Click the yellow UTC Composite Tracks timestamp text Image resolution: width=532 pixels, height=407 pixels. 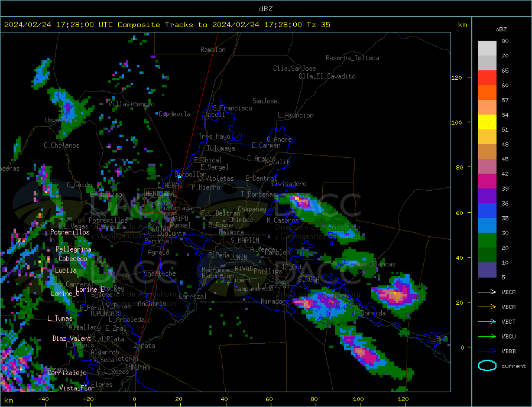pyautogui.click(x=167, y=25)
